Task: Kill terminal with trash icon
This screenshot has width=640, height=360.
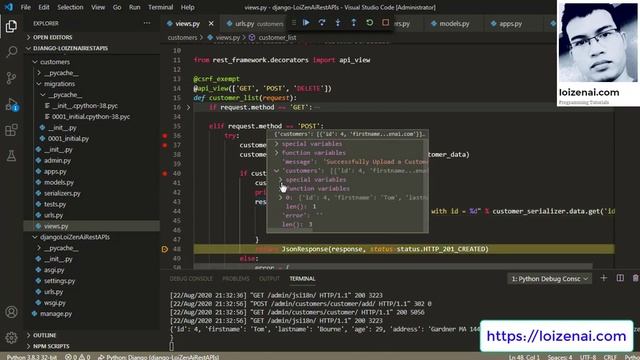Action: (x=636, y=278)
